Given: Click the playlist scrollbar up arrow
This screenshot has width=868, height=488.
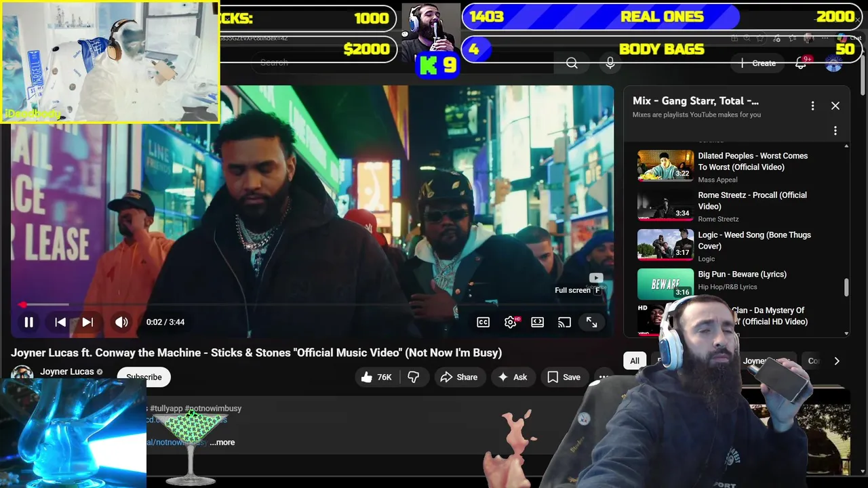Looking at the screenshot, I should click(x=846, y=146).
